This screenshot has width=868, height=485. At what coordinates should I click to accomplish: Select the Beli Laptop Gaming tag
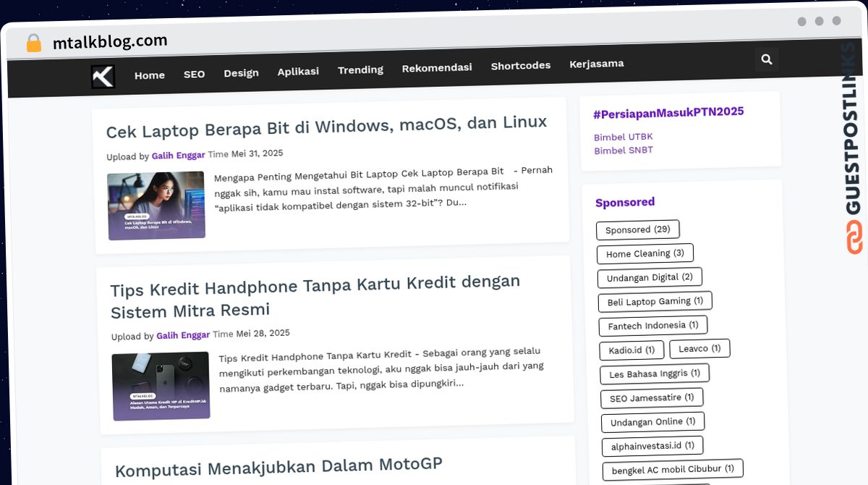[x=655, y=301]
